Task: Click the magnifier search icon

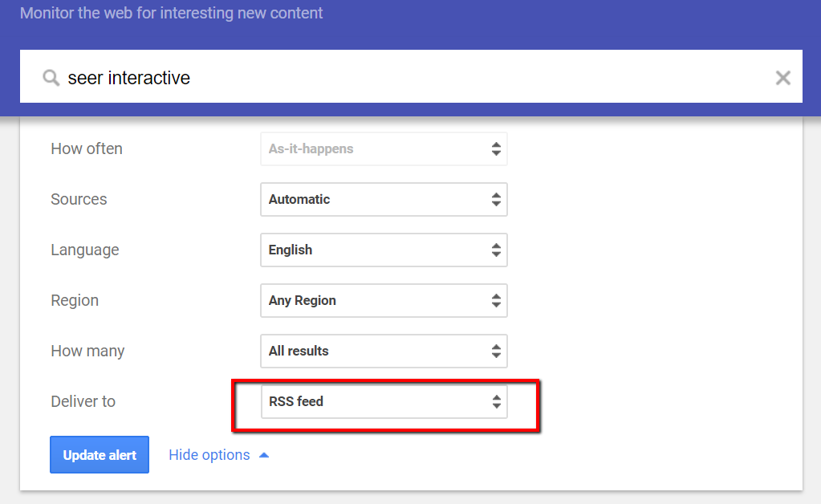Action: [x=51, y=78]
